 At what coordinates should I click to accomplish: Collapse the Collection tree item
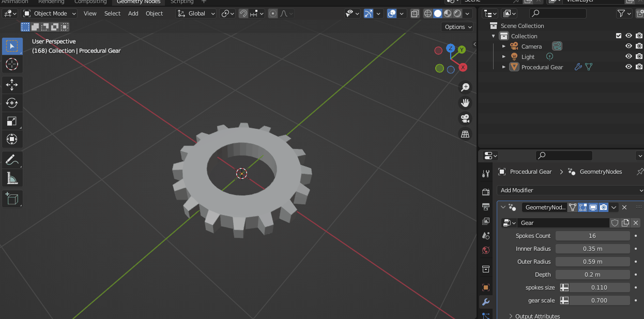pos(494,36)
